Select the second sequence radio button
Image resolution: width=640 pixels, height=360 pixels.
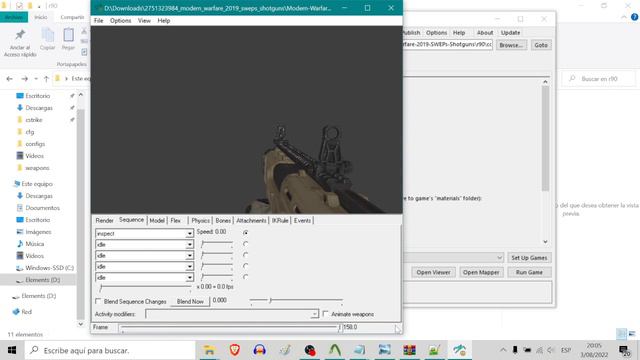[245, 244]
